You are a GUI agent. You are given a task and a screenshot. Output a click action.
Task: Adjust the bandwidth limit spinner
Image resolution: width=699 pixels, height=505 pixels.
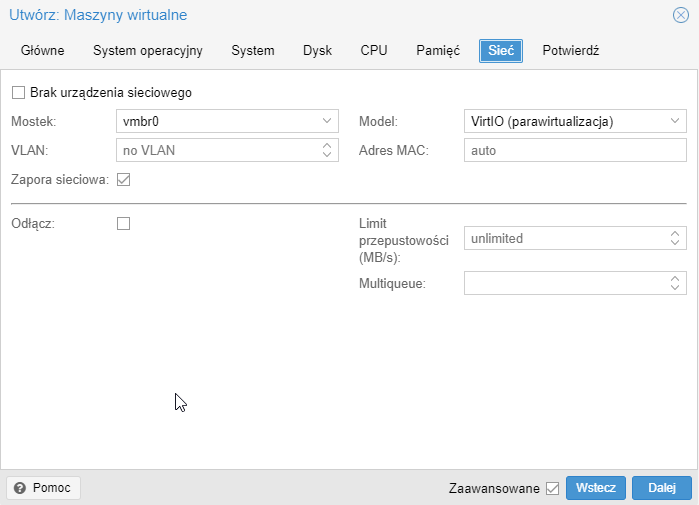coord(675,239)
